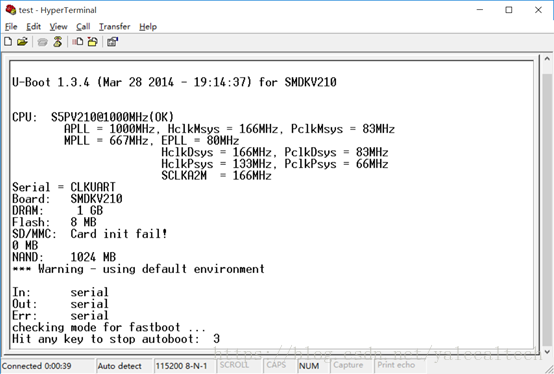Click the 'Hit any key to stop autoboot' line
Viewport: 554px width, 374px height.
click(116, 339)
